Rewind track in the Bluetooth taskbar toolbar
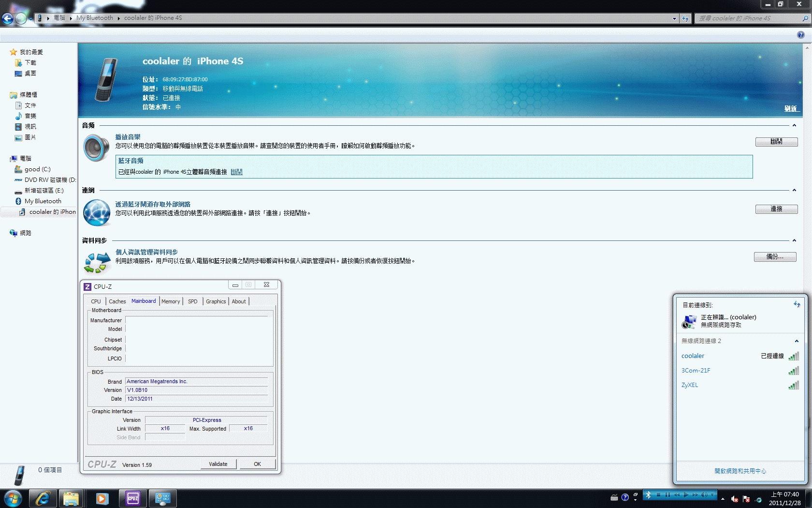812x508 pixels. tap(677, 494)
